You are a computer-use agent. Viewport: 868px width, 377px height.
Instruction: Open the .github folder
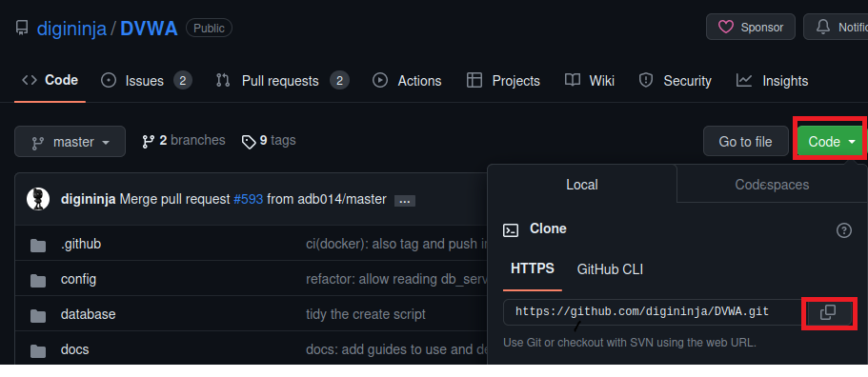(x=81, y=244)
